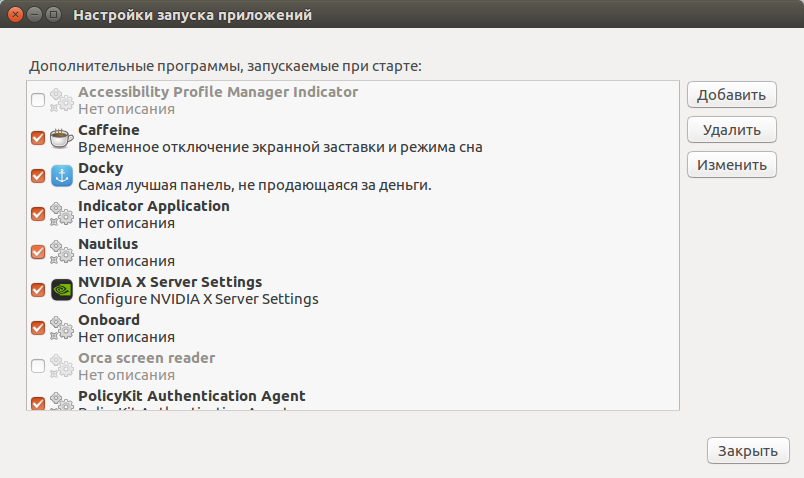Uncheck NVIDIA X Server Settings checkbox
This screenshot has height=478, width=804.
pyautogui.click(x=38, y=290)
